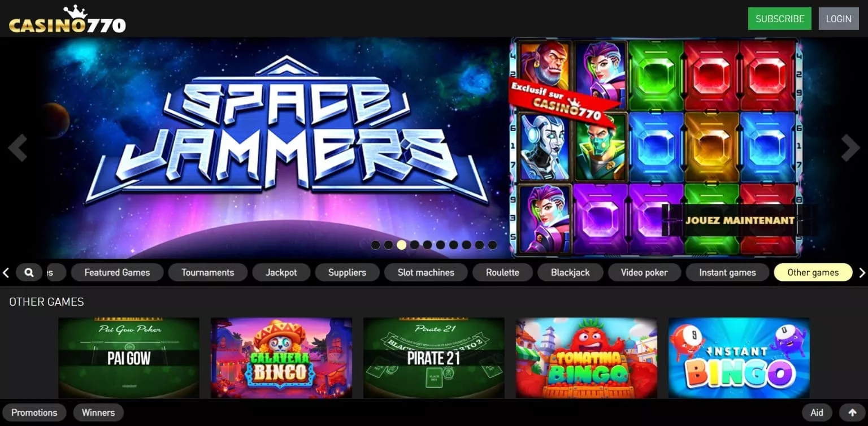Image resolution: width=868 pixels, height=426 pixels.
Task: Launch the Instant Bingo game tile
Action: pos(739,358)
